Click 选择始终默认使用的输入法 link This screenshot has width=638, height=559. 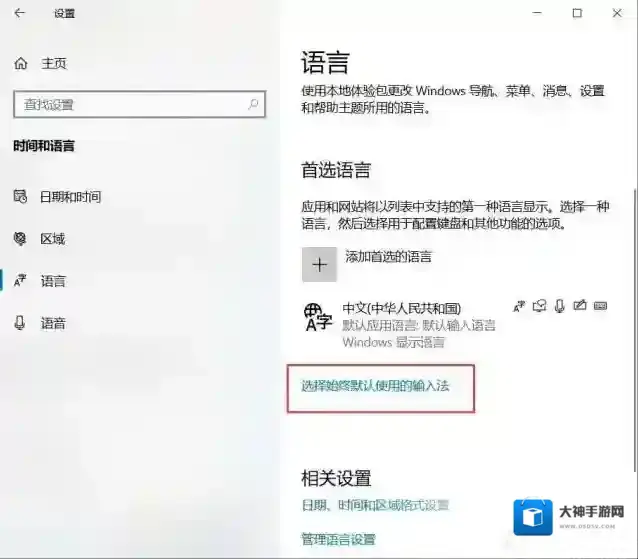coord(376,384)
